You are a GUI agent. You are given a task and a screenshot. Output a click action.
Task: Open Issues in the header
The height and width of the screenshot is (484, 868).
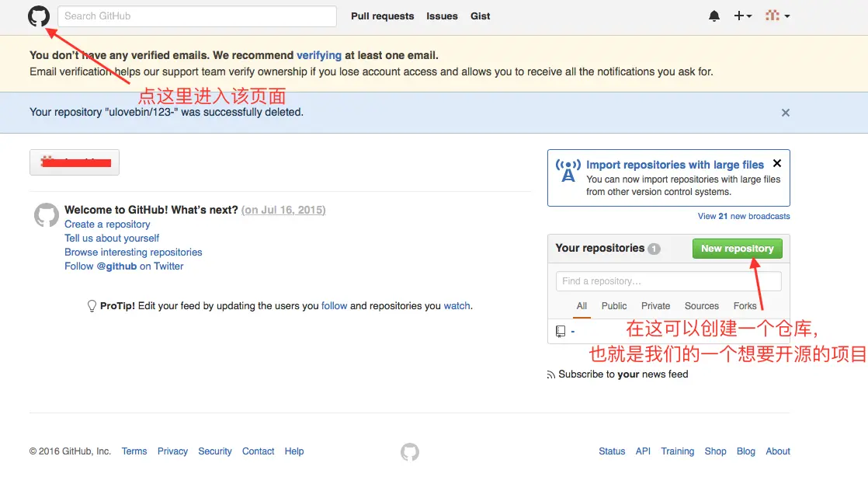442,16
